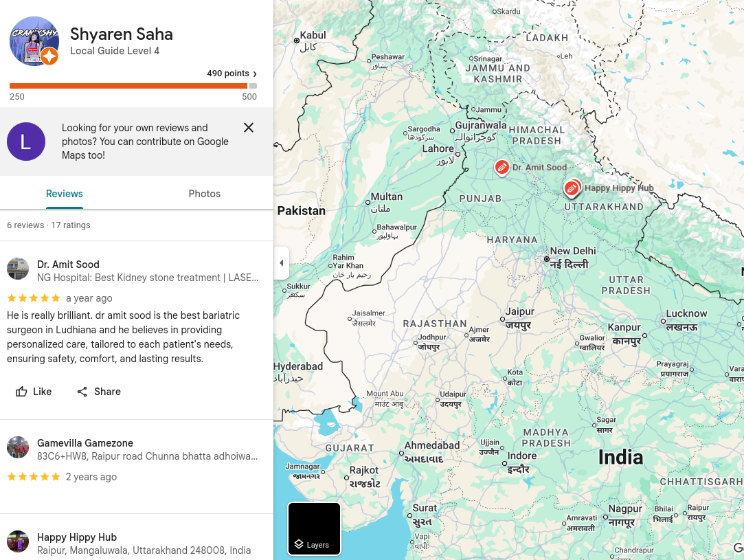The image size is (744, 560).
Task: Collapse the side panel with arrow
Action: pos(281,263)
